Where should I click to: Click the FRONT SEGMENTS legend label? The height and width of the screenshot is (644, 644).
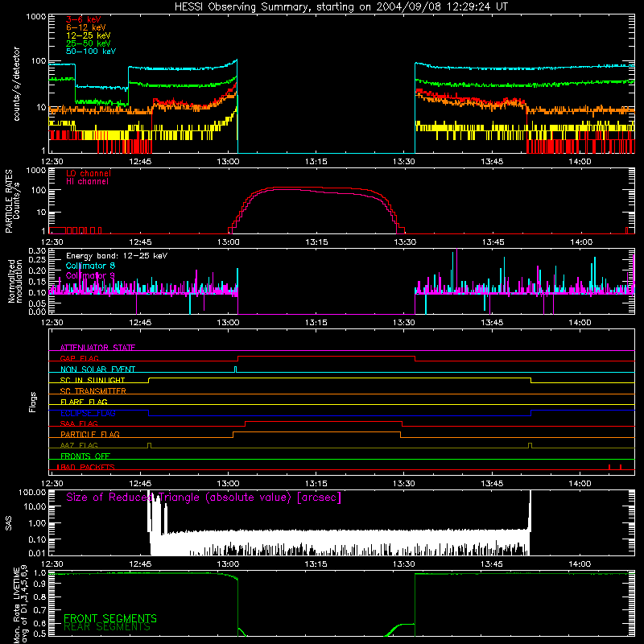(x=110, y=618)
